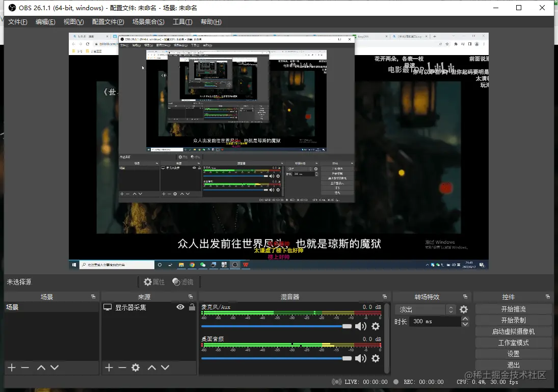The height and width of the screenshot is (392, 558).
Task: Toggle the lock on 显示器采集 source
Action: [x=192, y=307]
